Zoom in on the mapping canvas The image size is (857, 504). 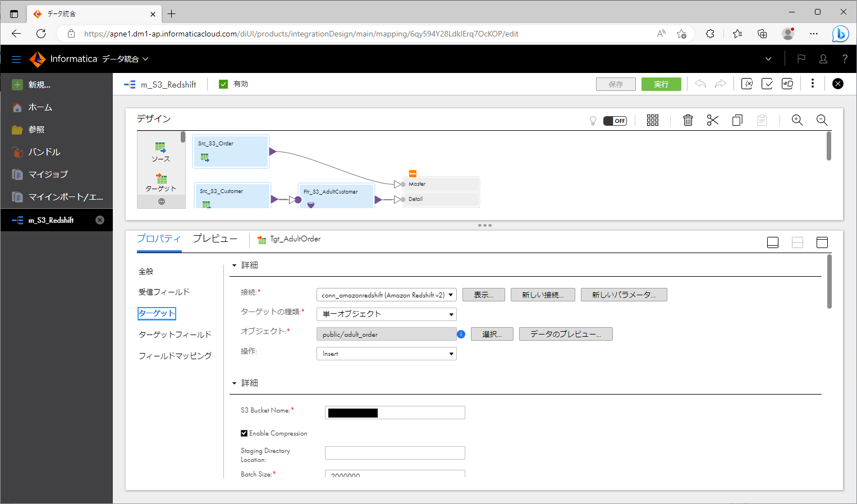[x=797, y=120]
